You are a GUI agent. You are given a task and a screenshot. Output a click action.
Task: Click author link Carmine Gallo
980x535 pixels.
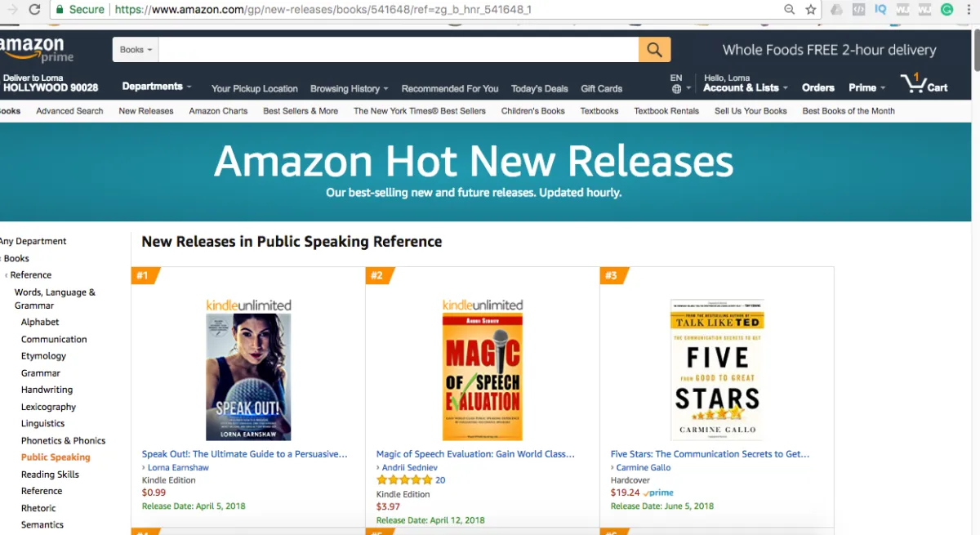click(644, 468)
